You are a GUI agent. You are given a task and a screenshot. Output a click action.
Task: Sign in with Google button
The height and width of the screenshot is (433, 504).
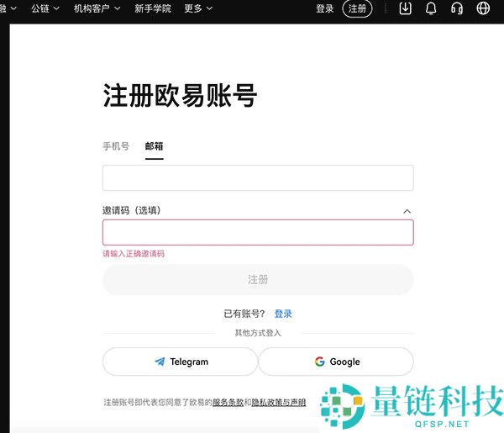pyautogui.click(x=336, y=362)
